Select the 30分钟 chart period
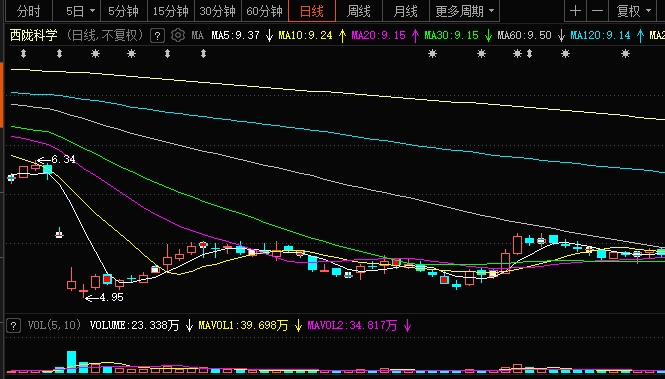The height and width of the screenshot is (379, 665). tap(218, 11)
